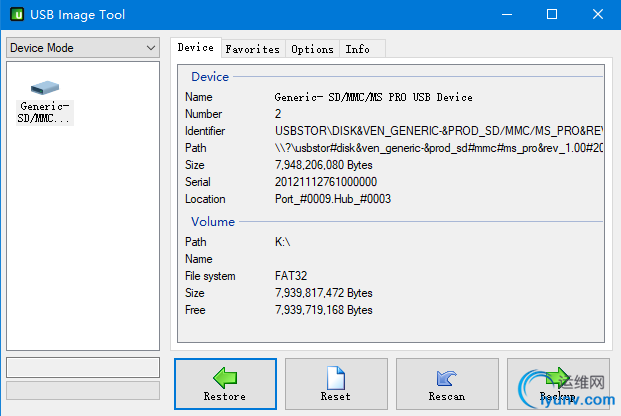Click the upper status field below device list
This screenshot has height=416, width=621.
click(83, 367)
